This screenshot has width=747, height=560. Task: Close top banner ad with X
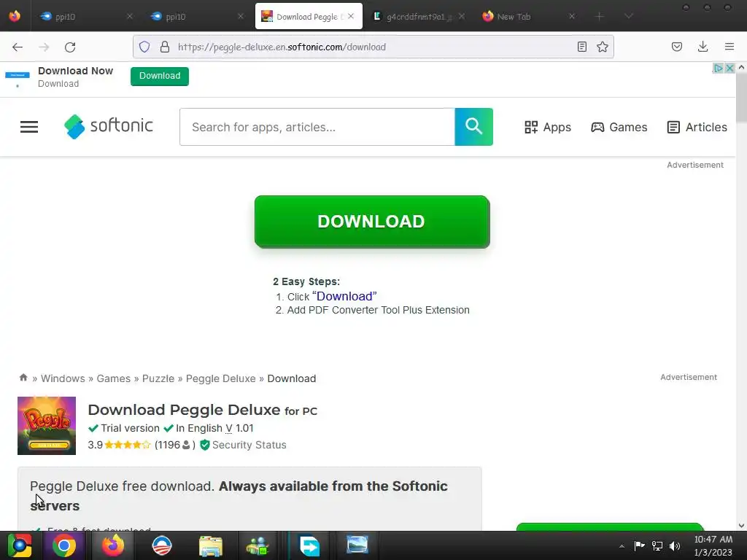(x=729, y=68)
